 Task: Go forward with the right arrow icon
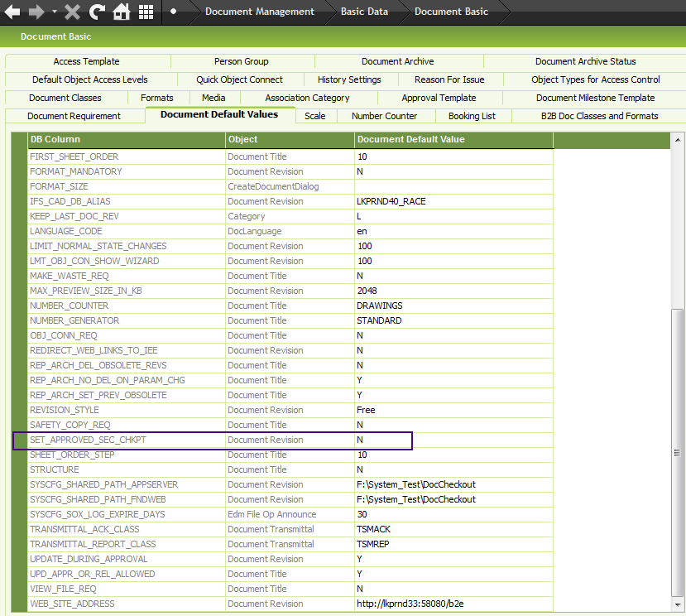tap(36, 12)
